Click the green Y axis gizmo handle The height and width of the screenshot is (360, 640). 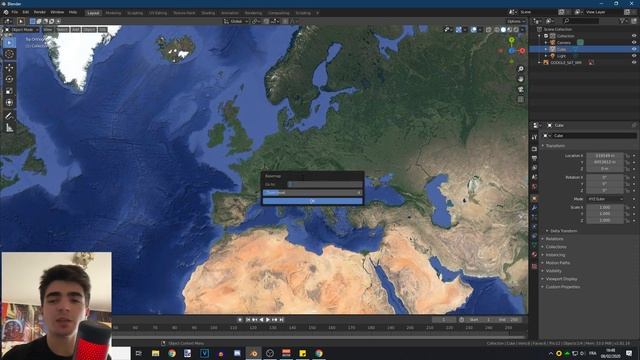(x=512, y=40)
